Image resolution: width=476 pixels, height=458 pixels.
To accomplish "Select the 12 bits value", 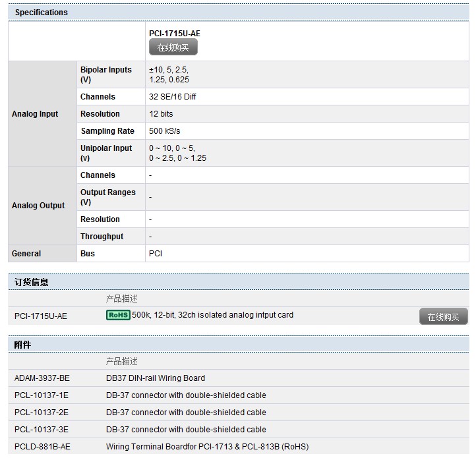I will [161, 114].
